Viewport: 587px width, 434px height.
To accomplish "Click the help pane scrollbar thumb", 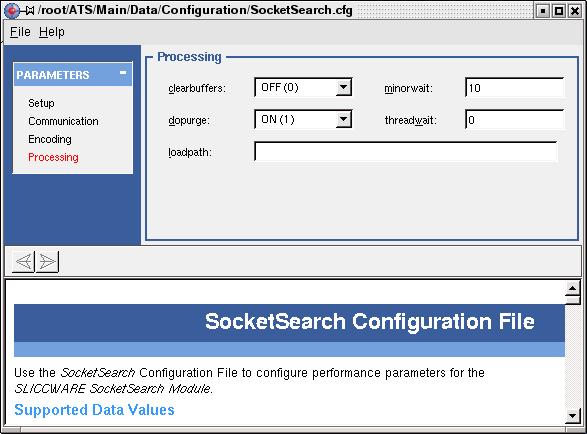I will click(572, 300).
